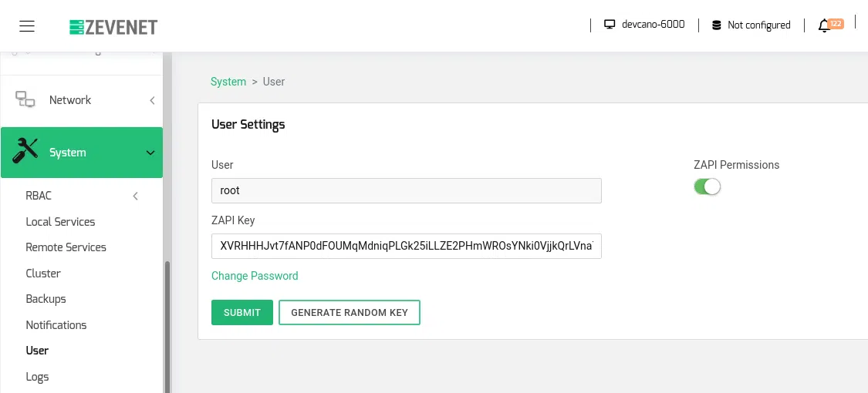
Task: Open the hamburger menu icon
Action: (27, 26)
